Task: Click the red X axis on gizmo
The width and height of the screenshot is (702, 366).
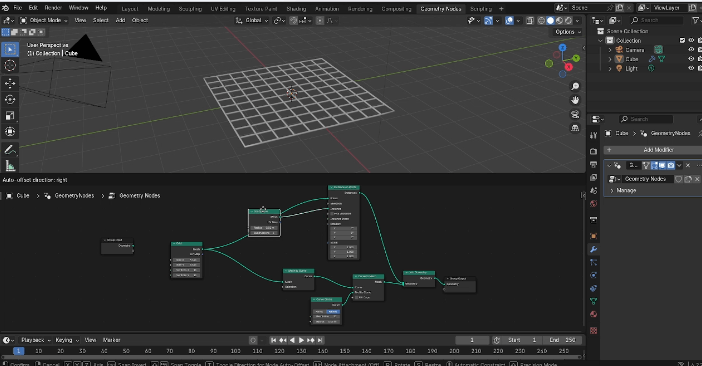Action: point(569,67)
